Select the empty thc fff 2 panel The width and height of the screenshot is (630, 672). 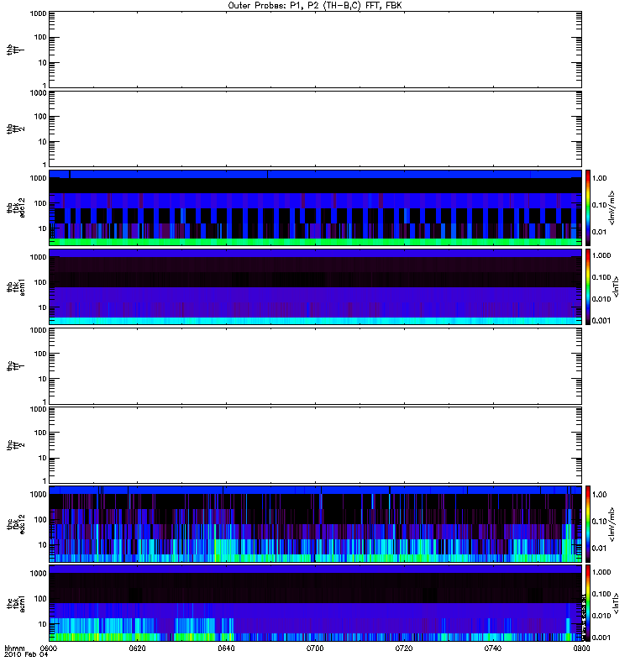tap(315, 445)
